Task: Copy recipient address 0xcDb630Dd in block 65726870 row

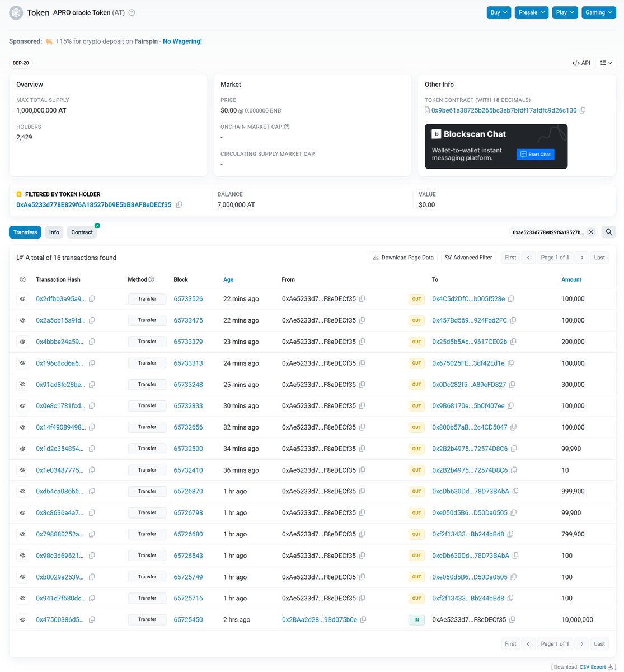Action: tap(515, 491)
